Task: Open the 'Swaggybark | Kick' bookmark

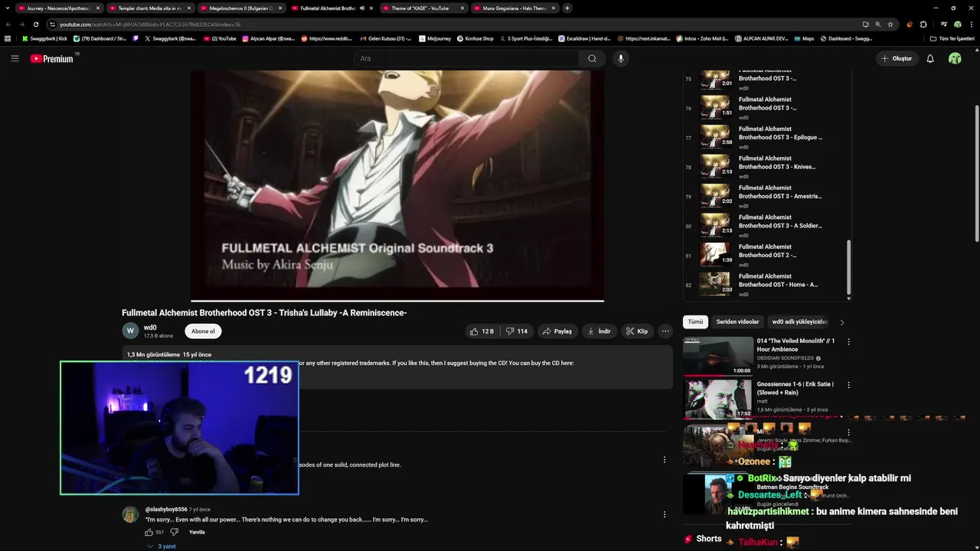Action: (x=45, y=38)
